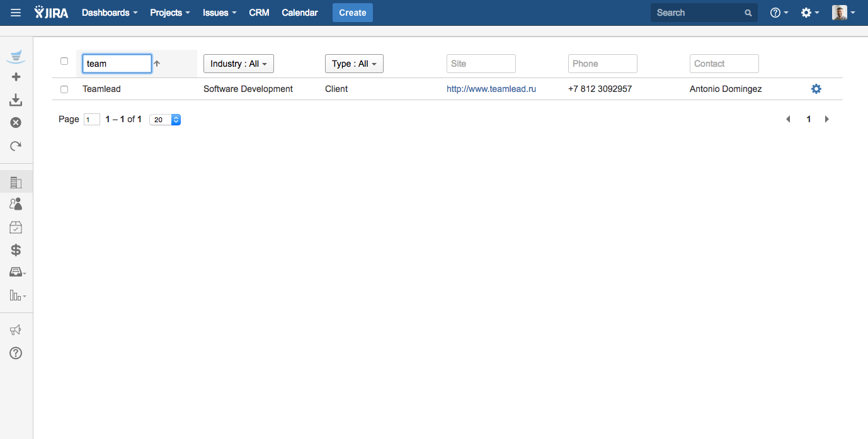Open the dollar sign sales icon
This screenshot has height=439, width=868.
[16, 250]
